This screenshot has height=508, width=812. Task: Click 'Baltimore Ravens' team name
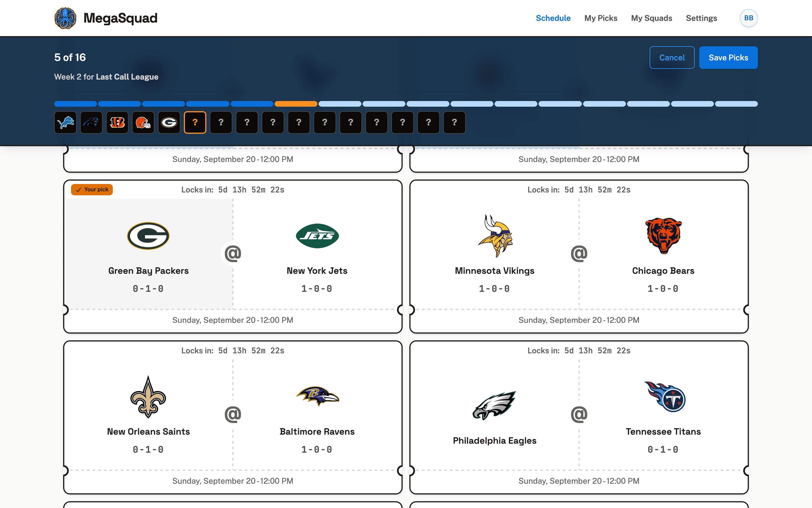point(317,432)
